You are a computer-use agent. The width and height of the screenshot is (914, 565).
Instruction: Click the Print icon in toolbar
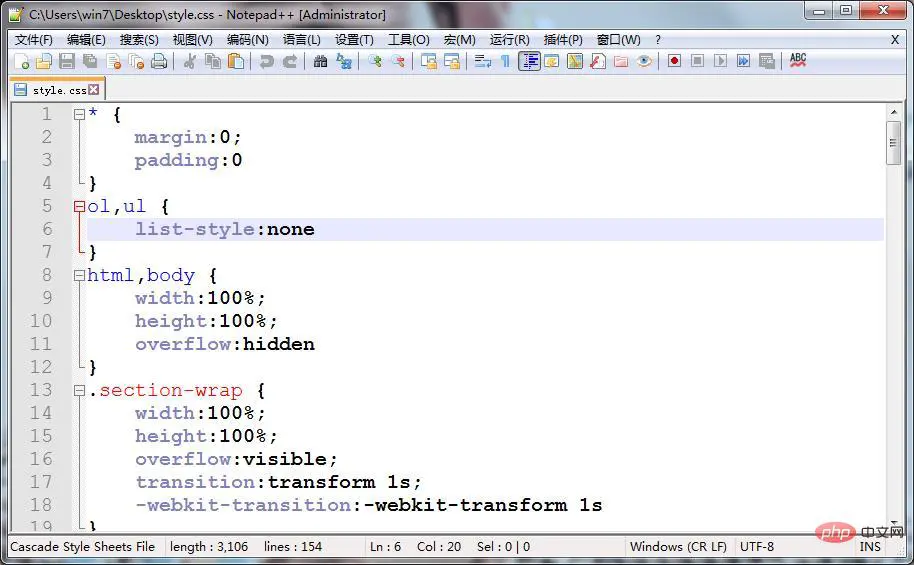click(x=159, y=62)
